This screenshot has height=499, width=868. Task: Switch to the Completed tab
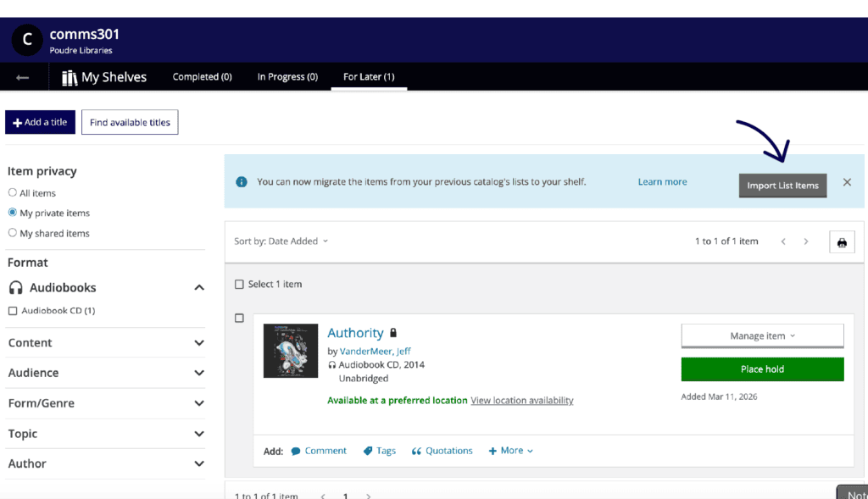[202, 77]
